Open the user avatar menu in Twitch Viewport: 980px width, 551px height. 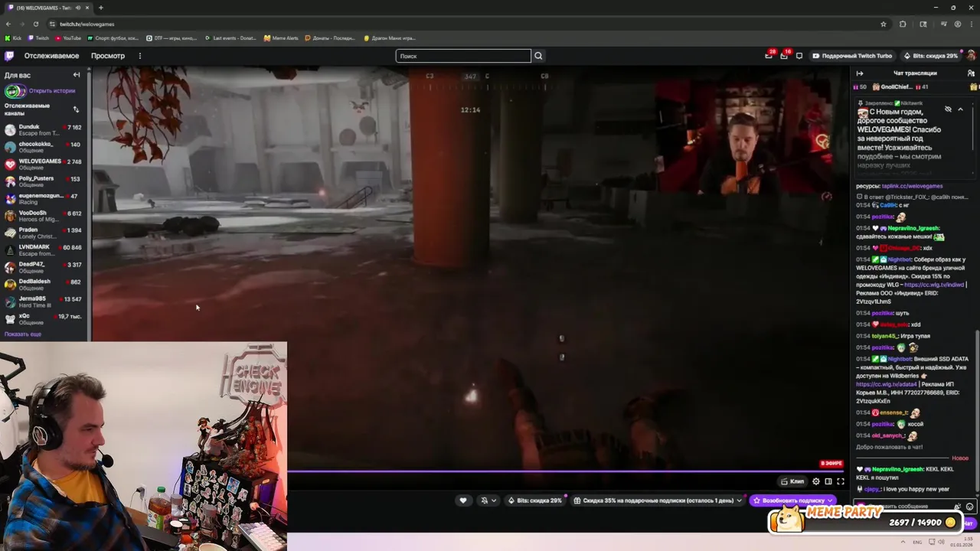click(x=971, y=56)
